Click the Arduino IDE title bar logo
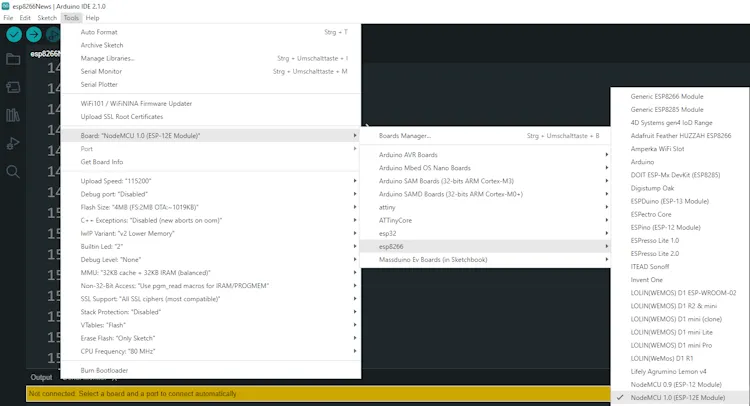Screen dimensions: 750x406 [x=7, y=5]
